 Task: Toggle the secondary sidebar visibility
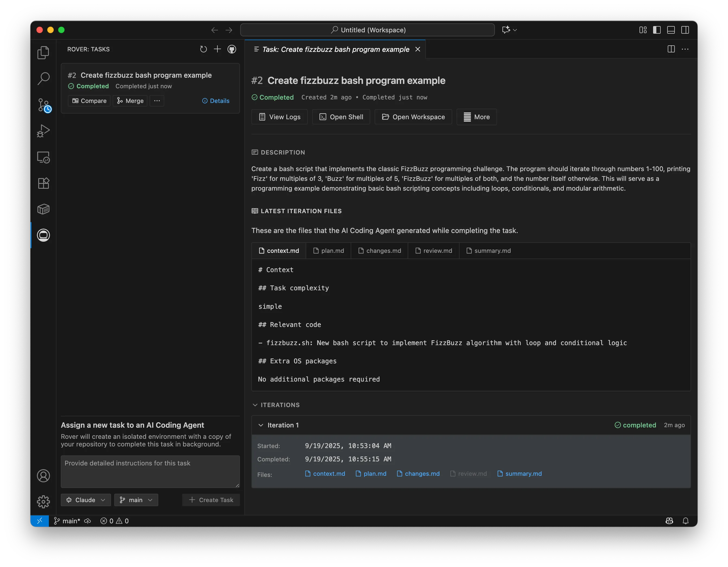click(686, 30)
